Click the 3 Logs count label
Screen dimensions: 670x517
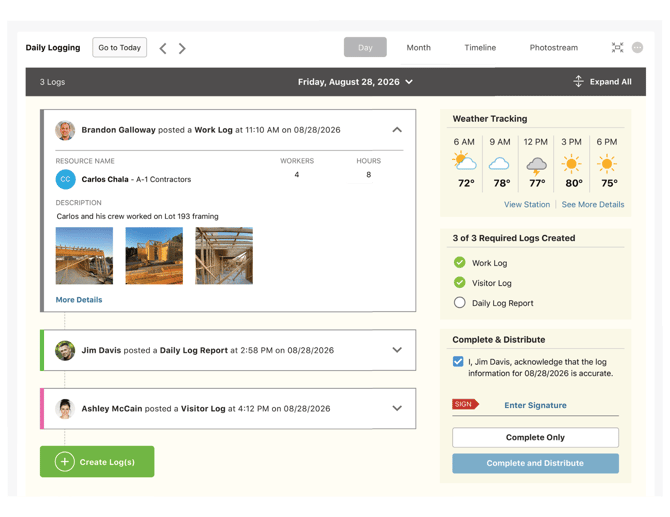pyautogui.click(x=53, y=82)
